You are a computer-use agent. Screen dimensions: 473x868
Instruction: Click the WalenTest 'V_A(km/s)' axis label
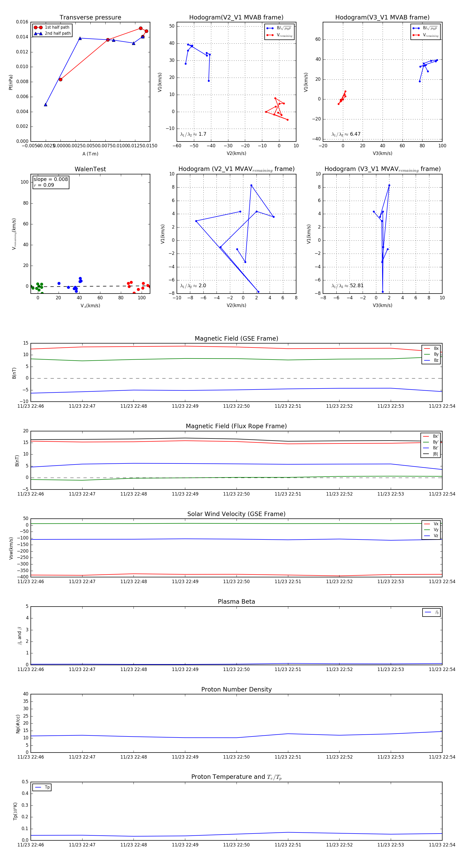pyautogui.click(x=90, y=306)
